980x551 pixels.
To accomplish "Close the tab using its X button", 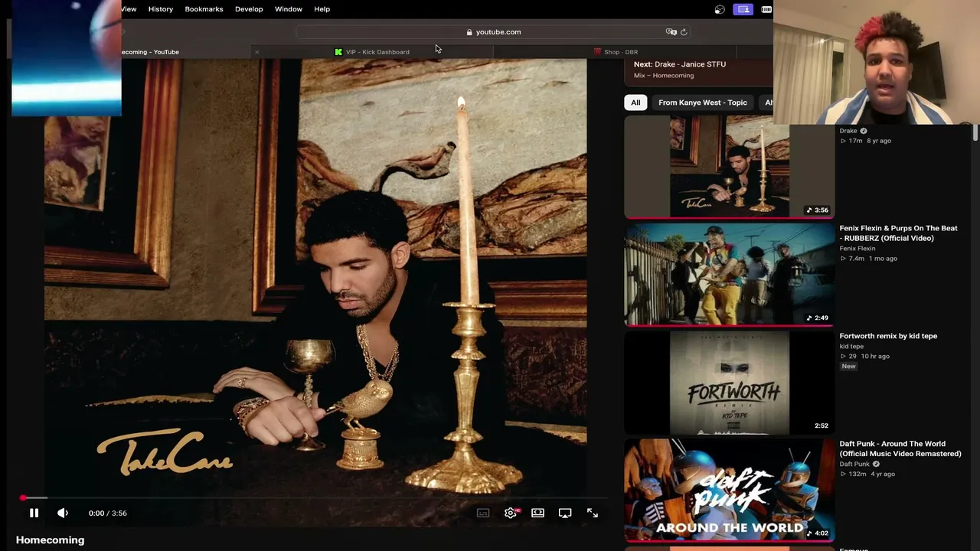I will click(257, 52).
